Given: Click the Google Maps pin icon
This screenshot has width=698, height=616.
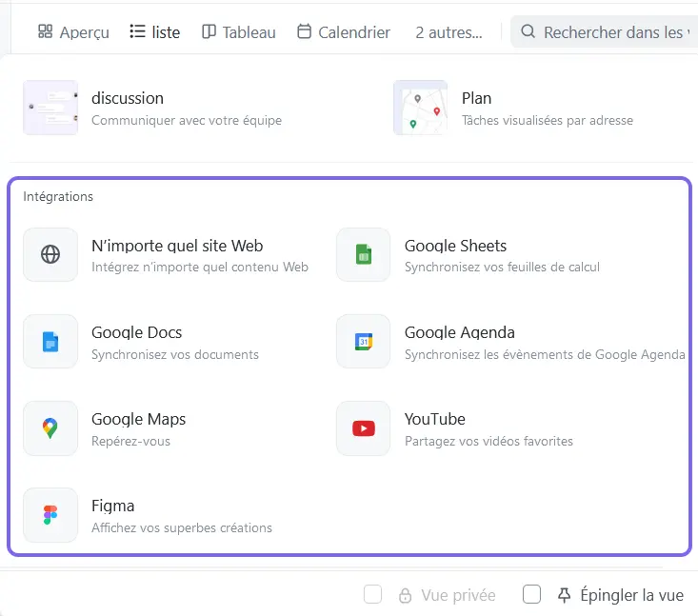Looking at the screenshot, I should pyautogui.click(x=50, y=428).
